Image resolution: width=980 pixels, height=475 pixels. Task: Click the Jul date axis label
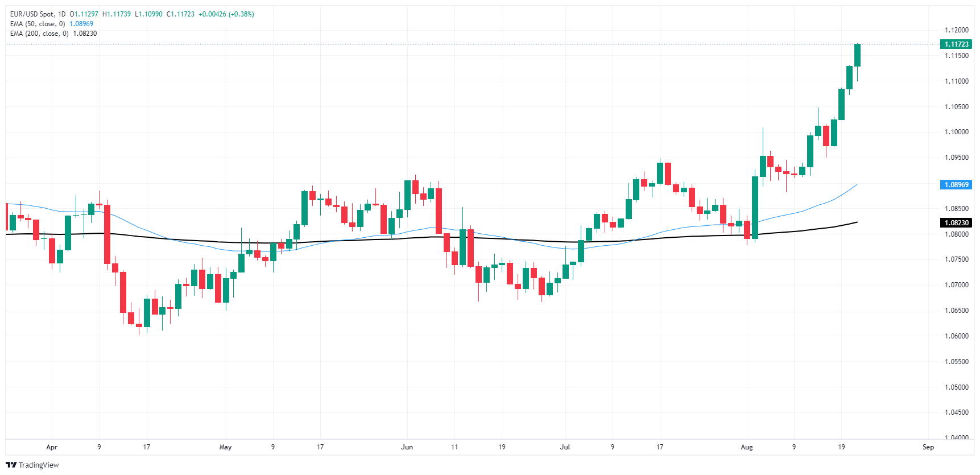pyautogui.click(x=565, y=447)
